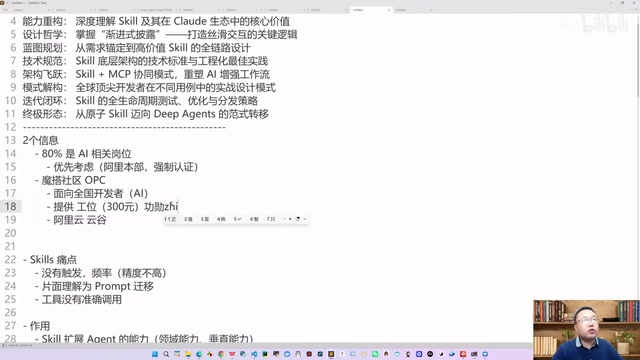Click line 6 text '蓝图规划'
Viewport: 640px width, 360px height.
(42, 48)
